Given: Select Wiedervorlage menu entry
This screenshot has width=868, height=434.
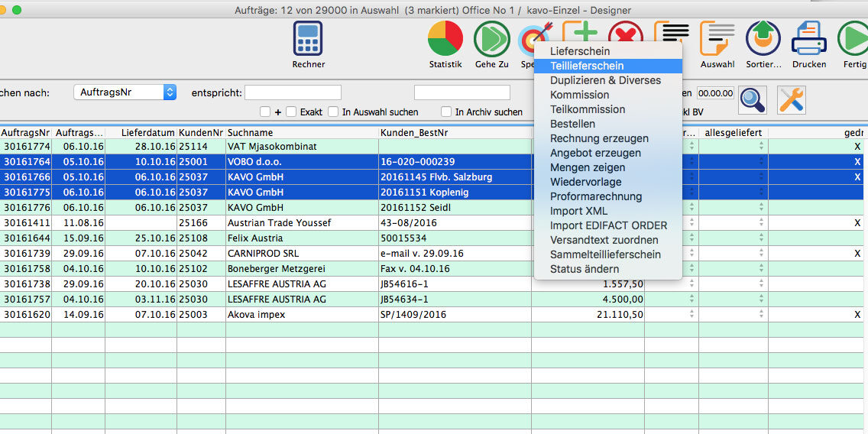Looking at the screenshot, I should [x=607, y=182].
